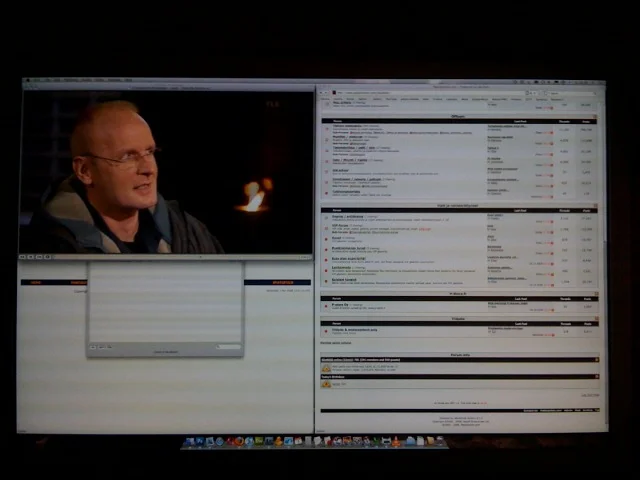
Task: Click the go-to-last-post icon in first forum row
Action: [x=550, y=131]
